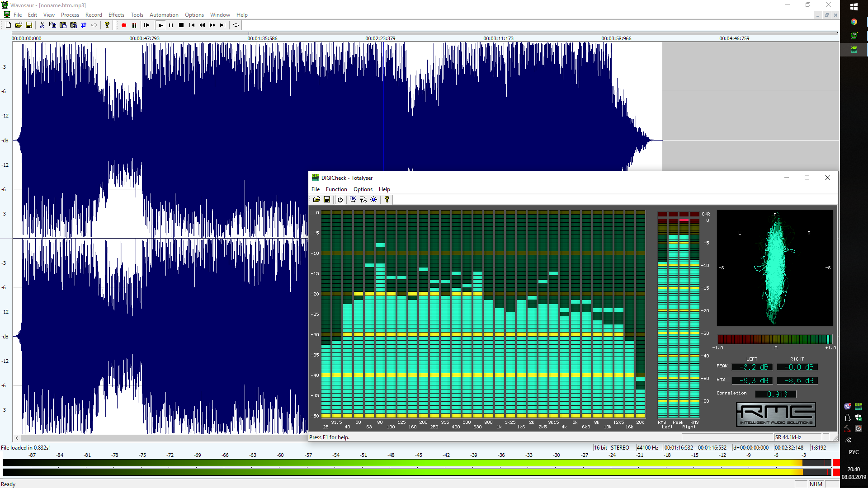Toggle the DIGICheck power start/stop button
The height and width of the screenshot is (488, 868).
(340, 199)
